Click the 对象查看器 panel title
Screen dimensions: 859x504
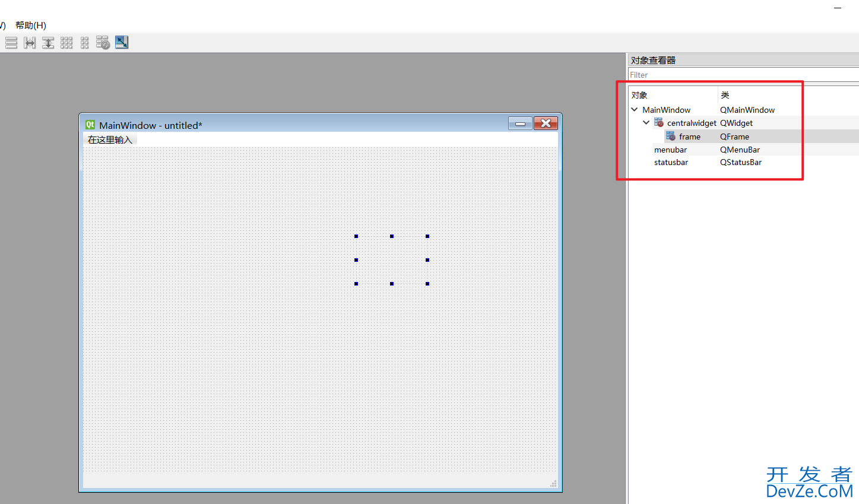[653, 60]
